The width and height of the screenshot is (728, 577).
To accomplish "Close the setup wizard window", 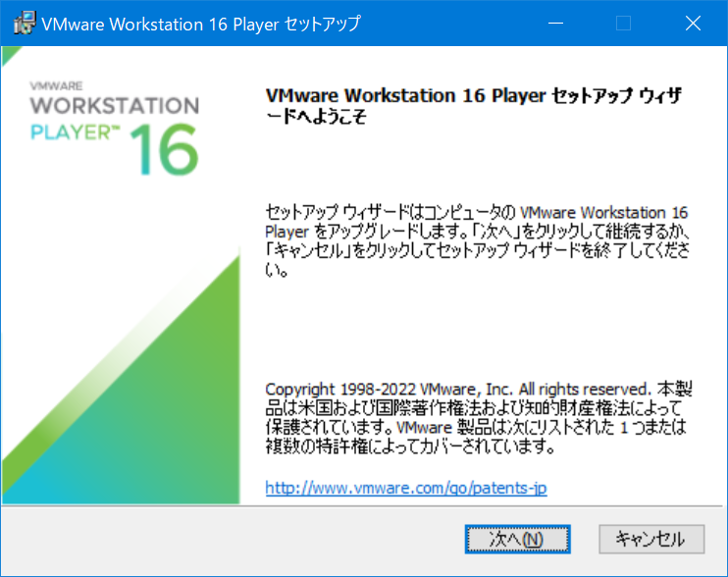I will 693,24.
